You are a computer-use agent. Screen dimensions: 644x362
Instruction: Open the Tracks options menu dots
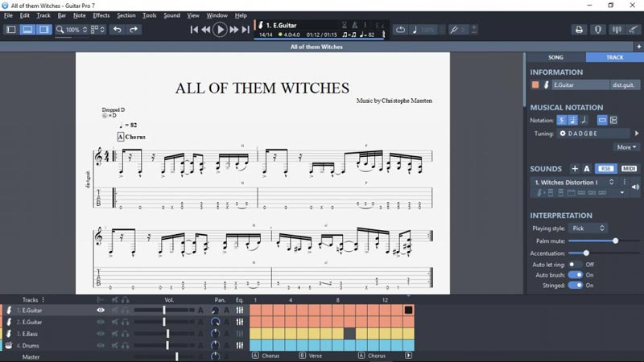coord(43,300)
